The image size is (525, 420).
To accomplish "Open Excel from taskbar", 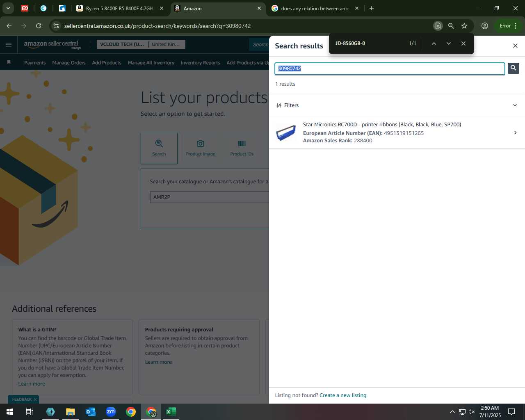I will pyautogui.click(x=171, y=412).
